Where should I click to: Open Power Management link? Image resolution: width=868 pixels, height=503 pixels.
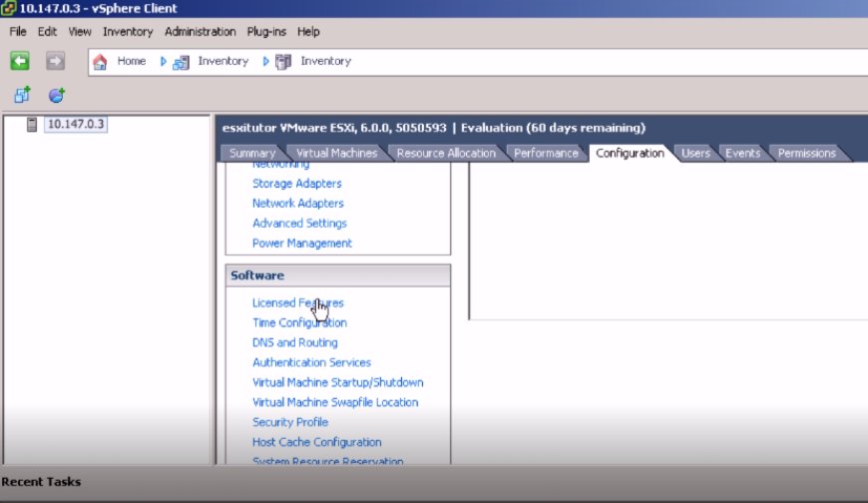click(301, 244)
